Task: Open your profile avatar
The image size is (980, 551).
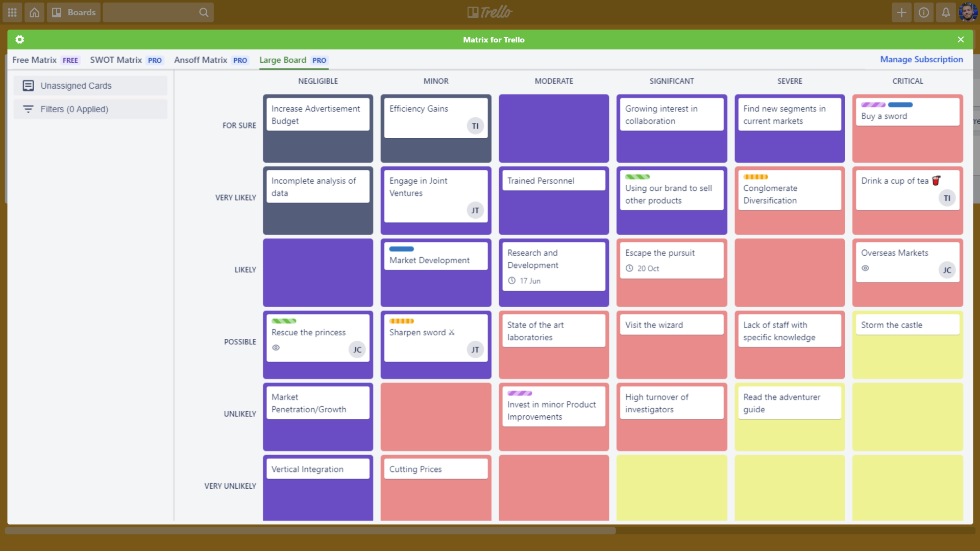Action: (x=968, y=12)
